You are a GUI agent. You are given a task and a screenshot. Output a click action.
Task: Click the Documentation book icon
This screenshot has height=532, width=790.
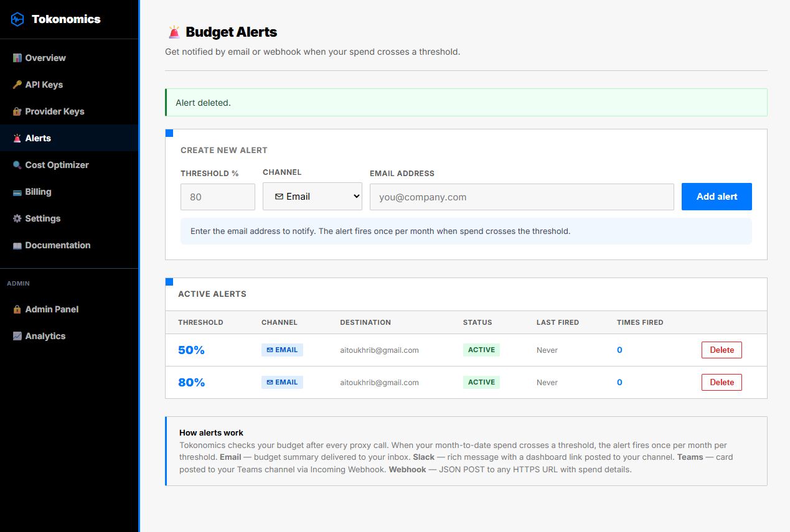(x=17, y=245)
